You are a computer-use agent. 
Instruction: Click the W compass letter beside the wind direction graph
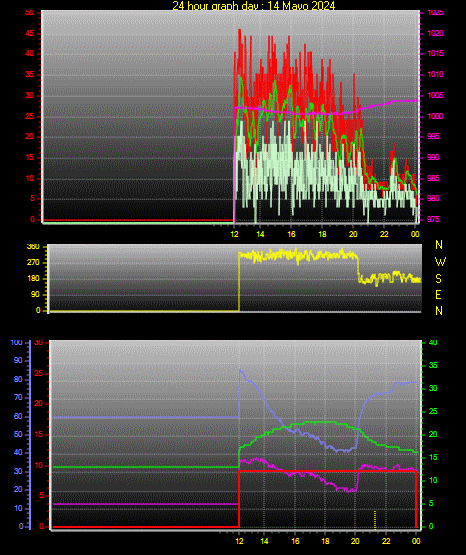pos(440,262)
